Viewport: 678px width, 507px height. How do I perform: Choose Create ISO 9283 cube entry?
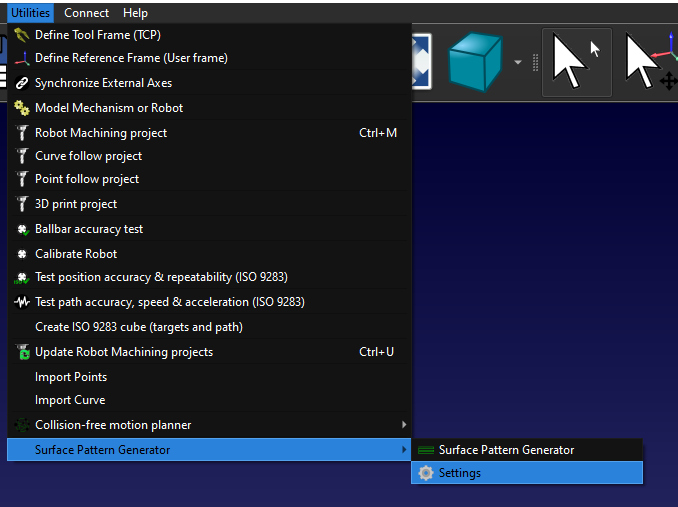pos(209,327)
